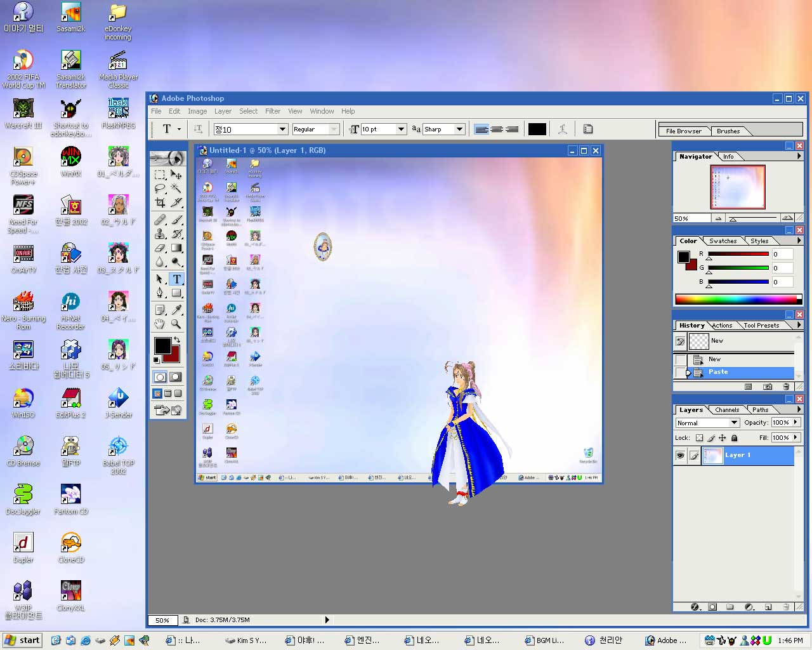Hide Layer 1 with eye icon
This screenshot has width=812, height=650.
coord(680,455)
